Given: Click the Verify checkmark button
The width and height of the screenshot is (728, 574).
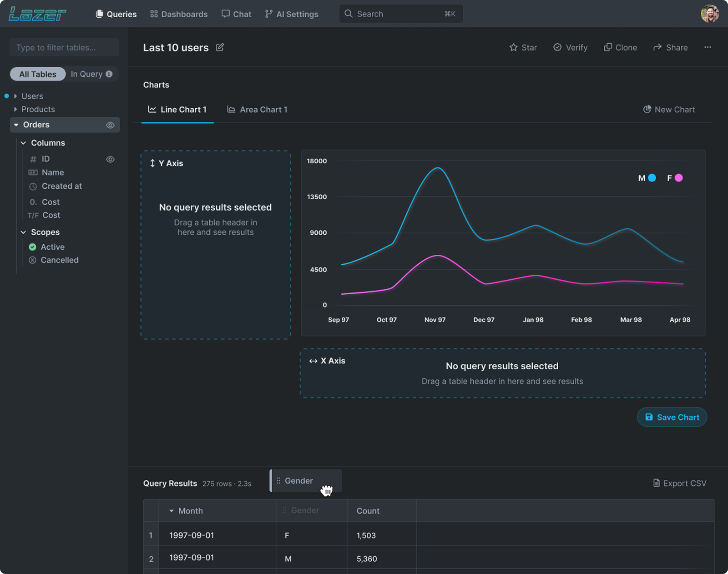Looking at the screenshot, I should point(570,47).
